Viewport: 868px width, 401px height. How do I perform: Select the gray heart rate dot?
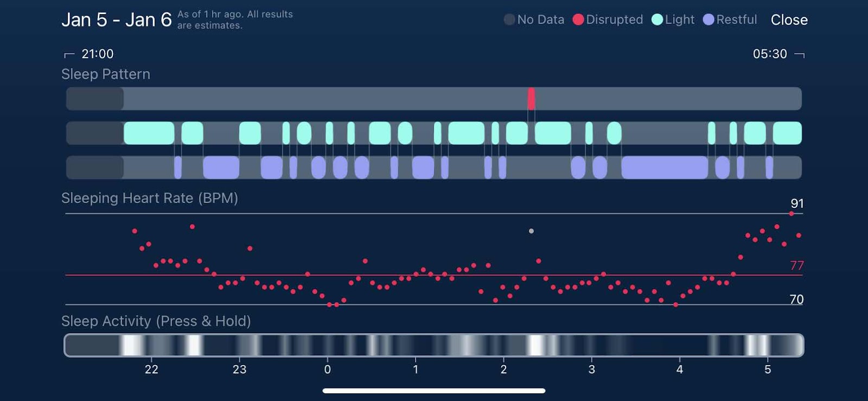coord(531,231)
